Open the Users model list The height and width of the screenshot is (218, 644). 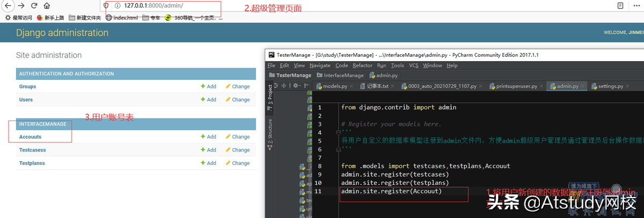point(26,100)
